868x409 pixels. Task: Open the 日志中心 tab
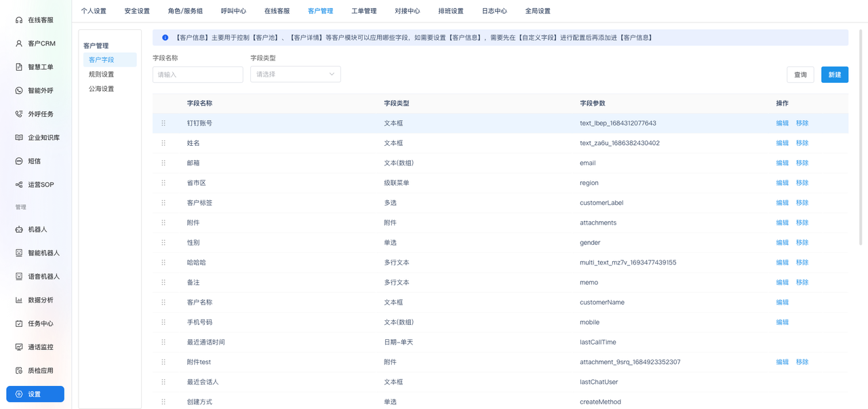click(494, 11)
